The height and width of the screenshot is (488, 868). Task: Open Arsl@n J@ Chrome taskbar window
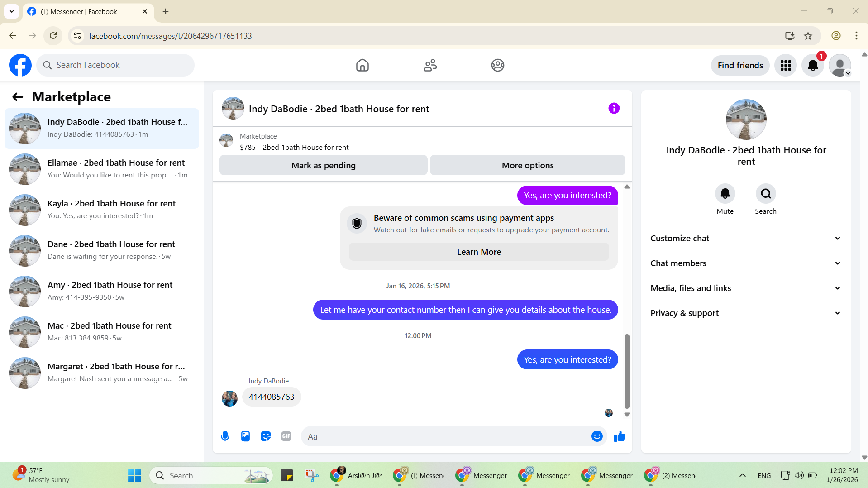click(x=356, y=475)
